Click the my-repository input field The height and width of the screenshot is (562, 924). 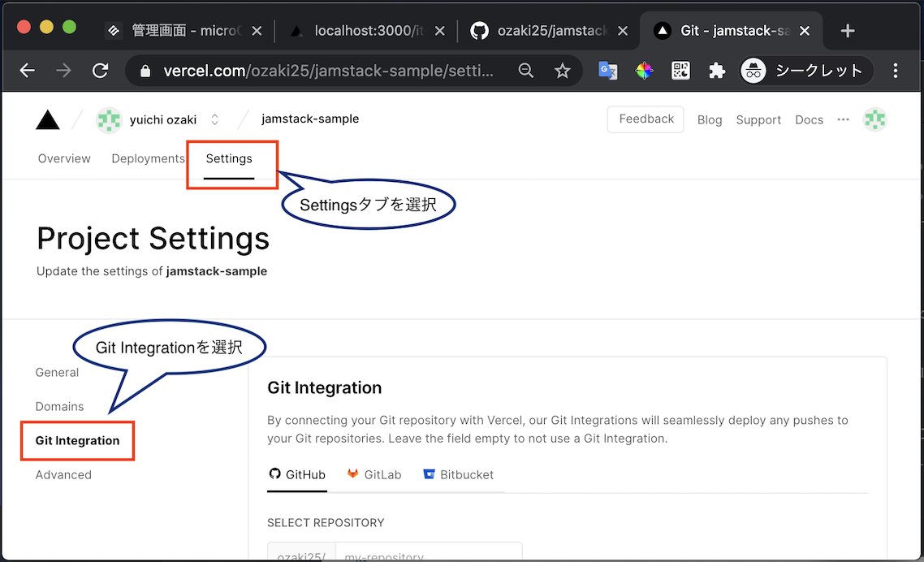tap(429, 553)
